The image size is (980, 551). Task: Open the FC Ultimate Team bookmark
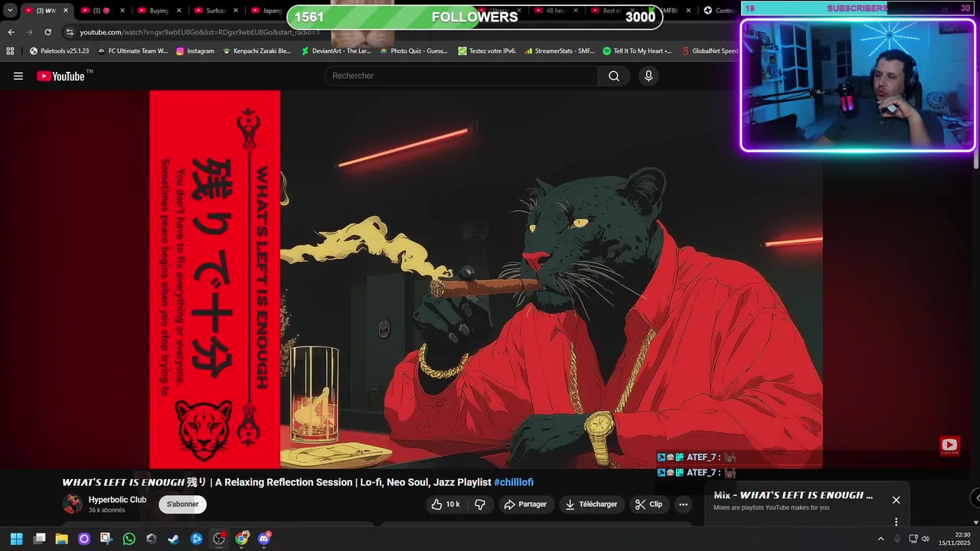(132, 51)
